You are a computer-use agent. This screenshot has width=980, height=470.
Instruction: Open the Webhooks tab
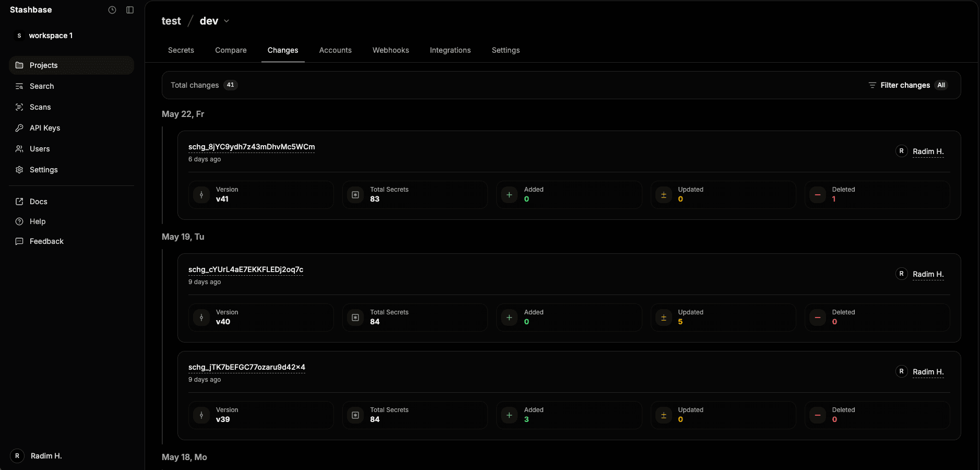391,50
